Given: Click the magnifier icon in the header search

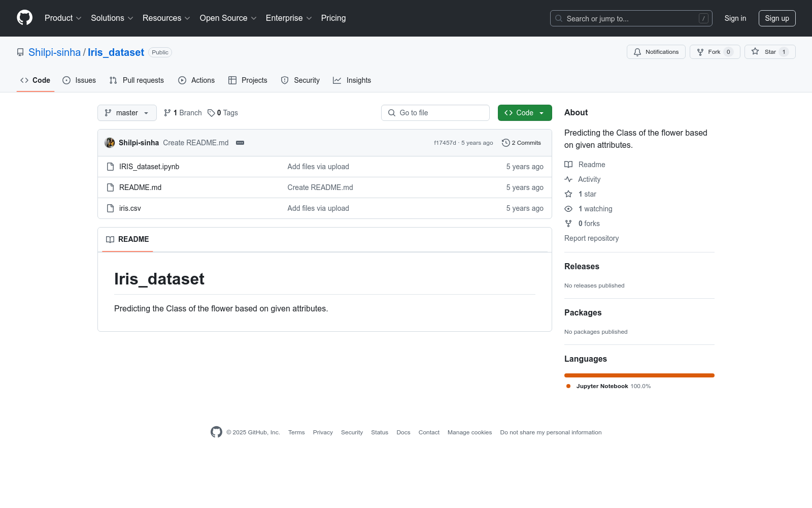Looking at the screenshot, I should 559,18.
